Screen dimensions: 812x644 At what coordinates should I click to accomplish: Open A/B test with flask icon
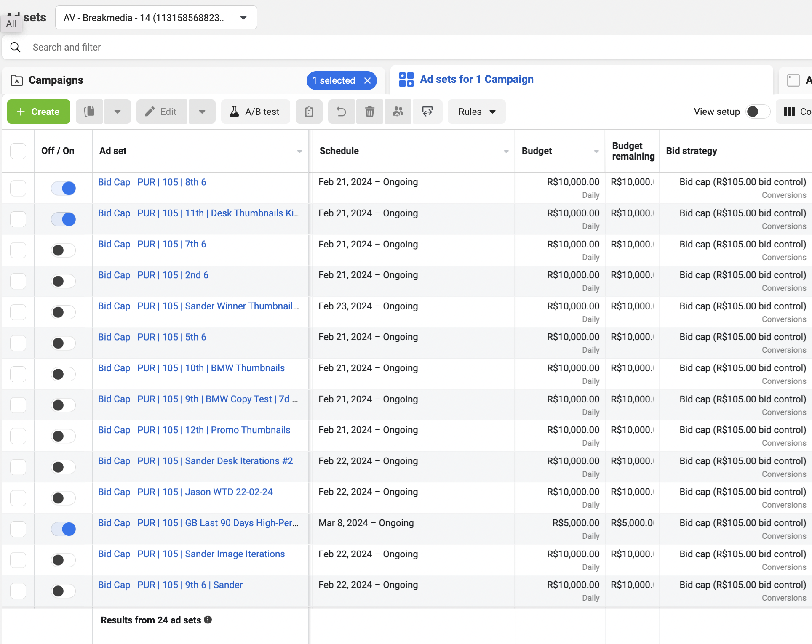click(255, 112)
